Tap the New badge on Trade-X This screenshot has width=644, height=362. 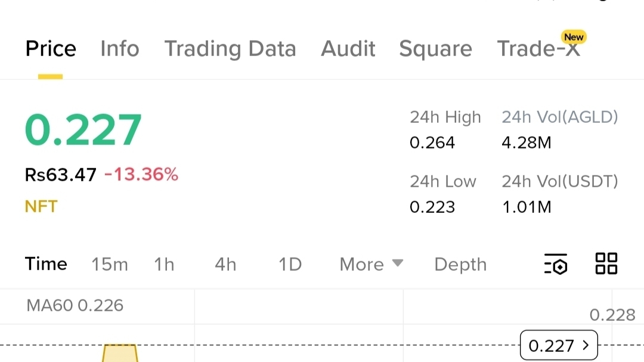click(x=574, y=37)
